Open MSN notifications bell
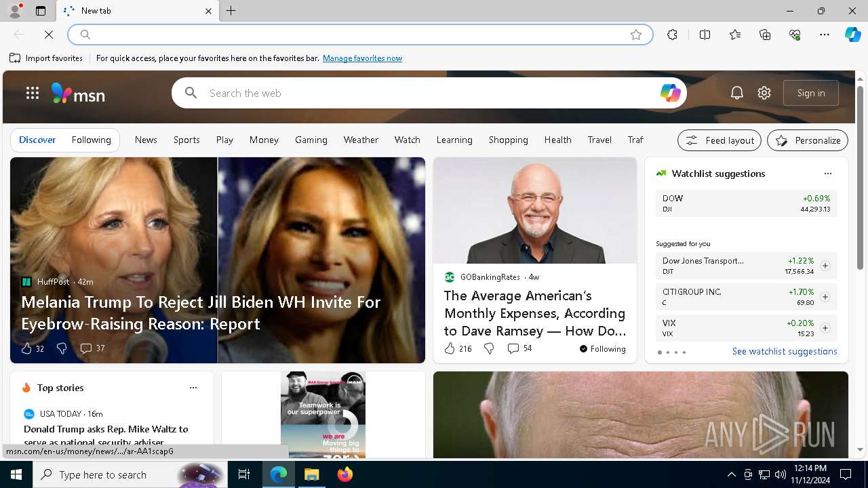This screenshot has width=868, height=488. click(737, 94)
